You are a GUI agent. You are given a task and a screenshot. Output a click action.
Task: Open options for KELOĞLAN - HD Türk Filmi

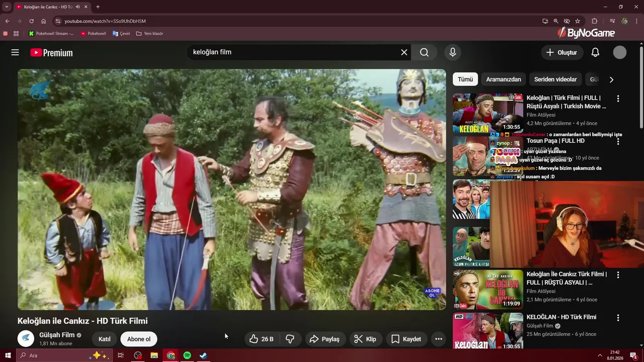click(x=618, y=318)
